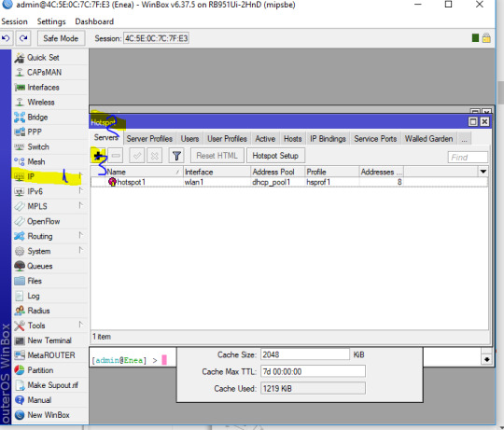Launch New WinBox from sidebar

(49, 415)
